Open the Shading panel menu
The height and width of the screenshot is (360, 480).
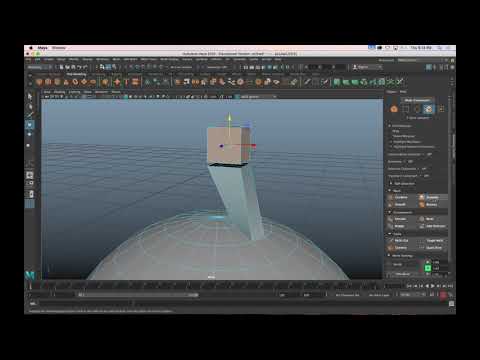(x=59, y=92)
